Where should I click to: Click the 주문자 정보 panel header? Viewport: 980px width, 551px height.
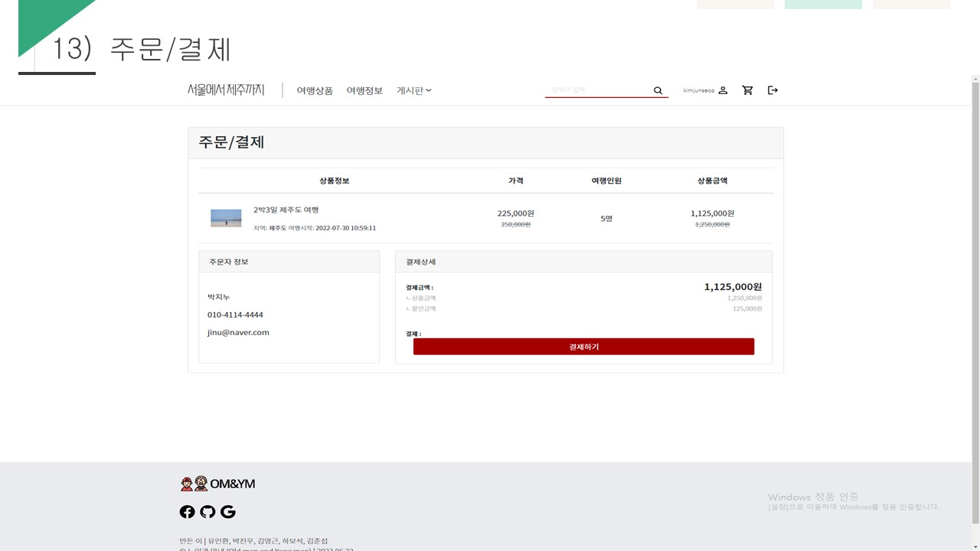(289, 262)
